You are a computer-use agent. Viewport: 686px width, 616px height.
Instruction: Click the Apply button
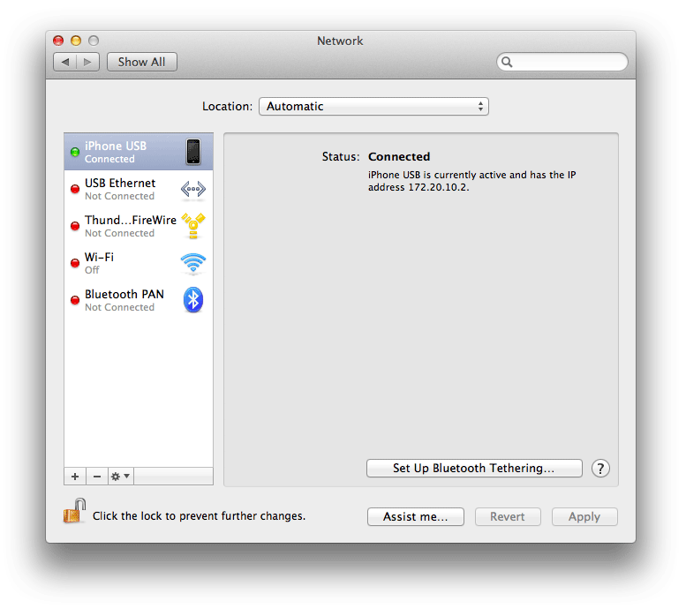[584, 517]
